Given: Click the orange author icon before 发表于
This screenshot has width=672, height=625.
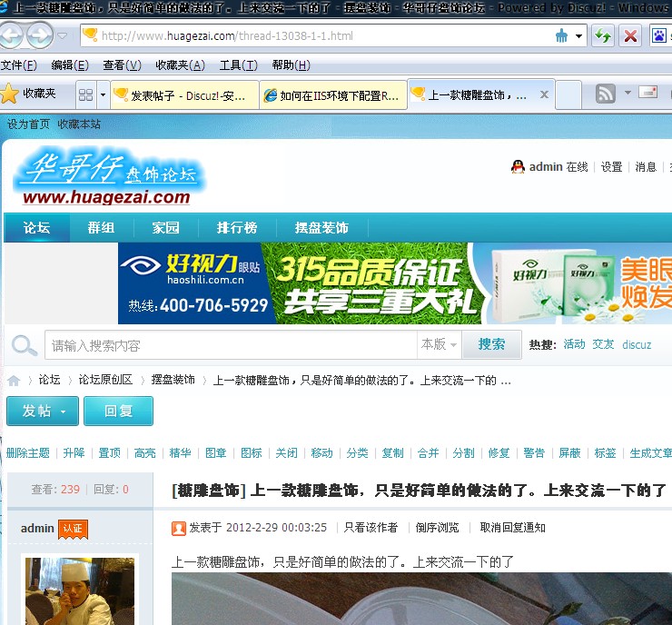Looking at the screenshot, I should coord(178,529).
